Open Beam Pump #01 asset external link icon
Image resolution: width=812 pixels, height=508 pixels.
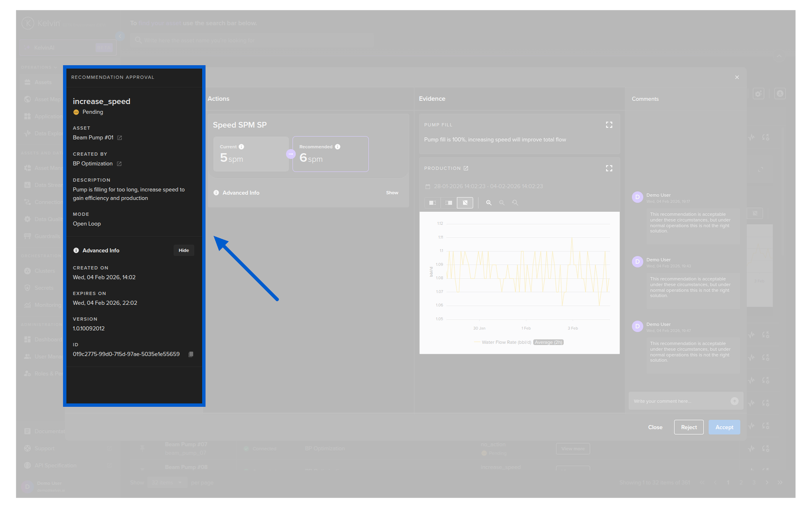pyautogui.click(x=120, y=138)
